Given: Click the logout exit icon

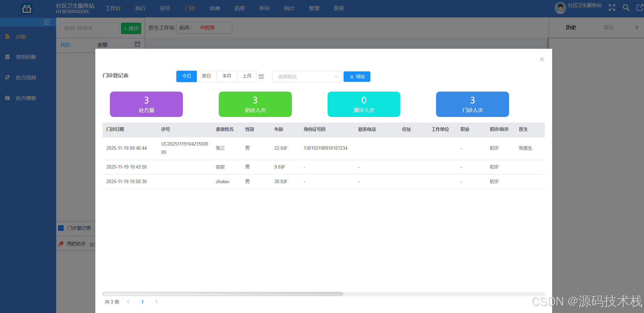Looking at the screenshot, I should (x=640, y=8).
